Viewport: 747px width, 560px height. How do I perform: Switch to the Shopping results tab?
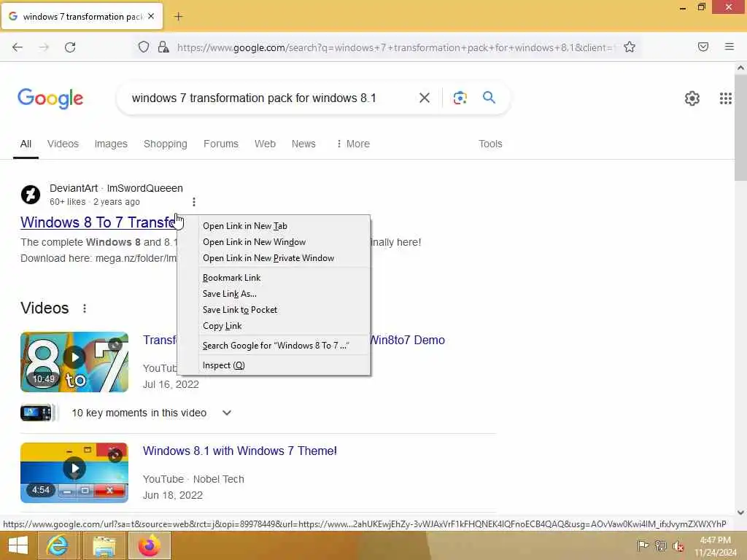pos(166,144)
